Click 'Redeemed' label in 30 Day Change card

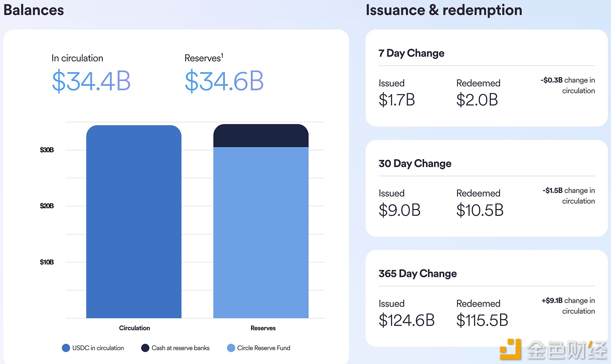point(478,193)
